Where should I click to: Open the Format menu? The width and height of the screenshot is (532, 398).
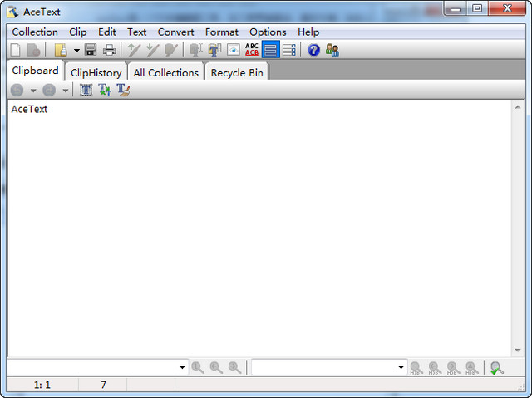tap(222, 32)
